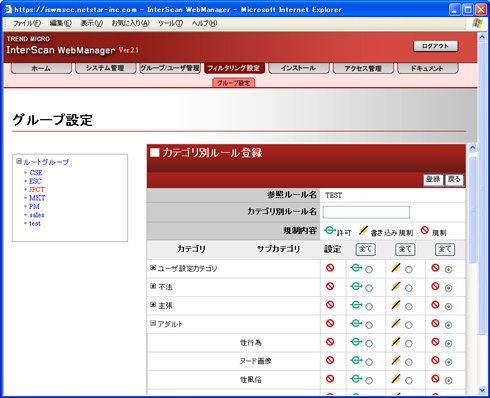This screenshot has width=490, height=398.
Task: Select the test group link
Action: (x=35, y=224)
